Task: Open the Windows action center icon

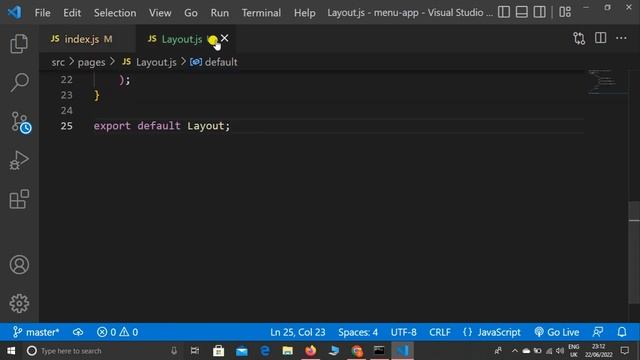Action: pyautogui.click(x=624, y=351)
